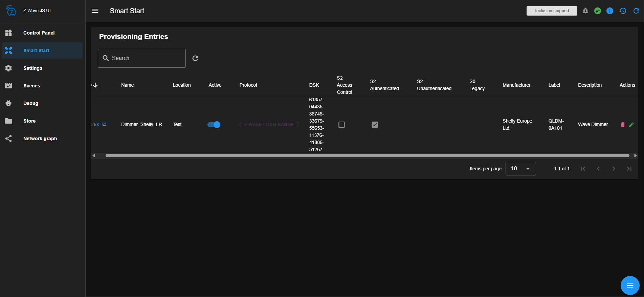Check the S2 Access Control checkbox
The height and width of the screenshot is (297, 644).
coord(341,125)
